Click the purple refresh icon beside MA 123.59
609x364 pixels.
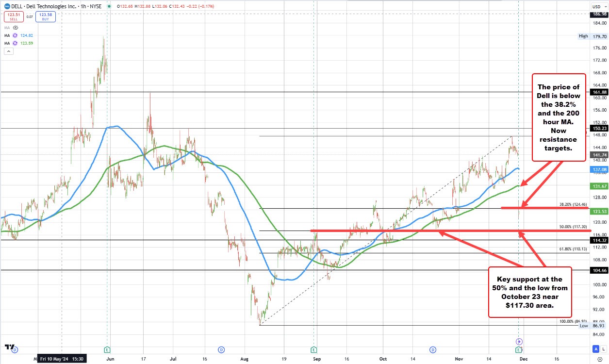coord(15,43)
